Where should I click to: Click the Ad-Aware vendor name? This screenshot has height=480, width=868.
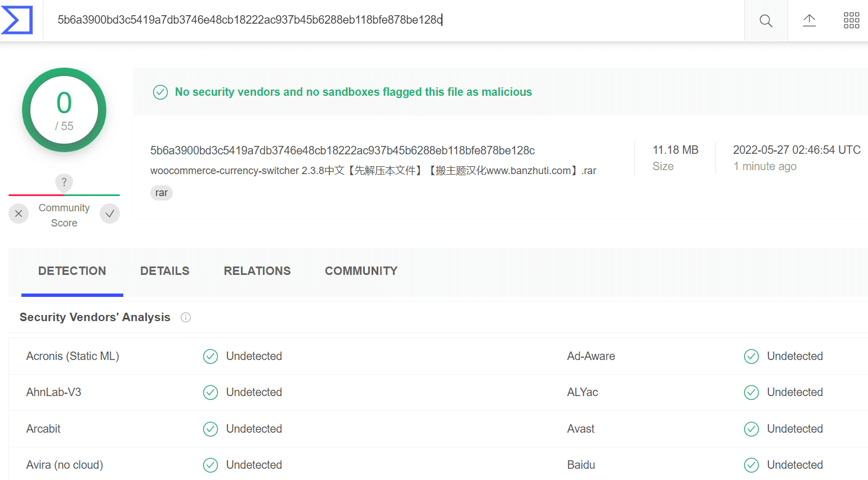(x=591, y=356)
